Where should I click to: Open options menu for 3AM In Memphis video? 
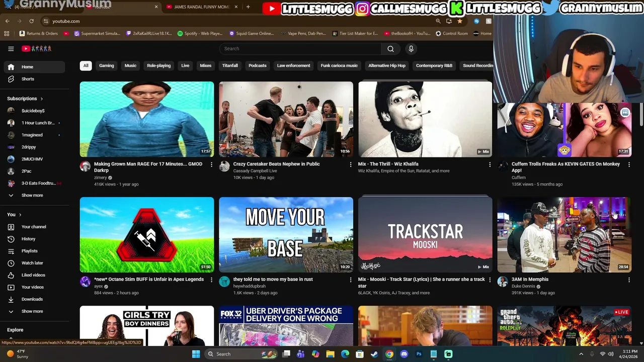click(x=629, y=280)
